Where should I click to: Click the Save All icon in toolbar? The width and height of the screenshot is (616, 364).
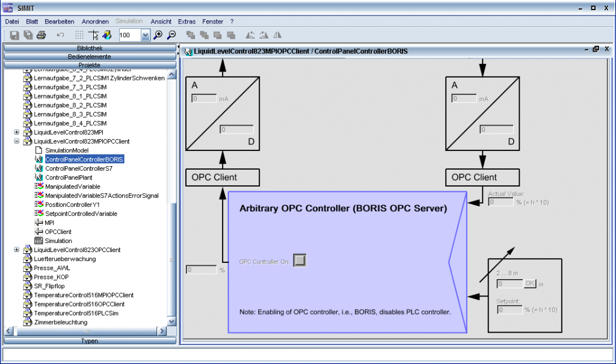[x=28, y=35]
